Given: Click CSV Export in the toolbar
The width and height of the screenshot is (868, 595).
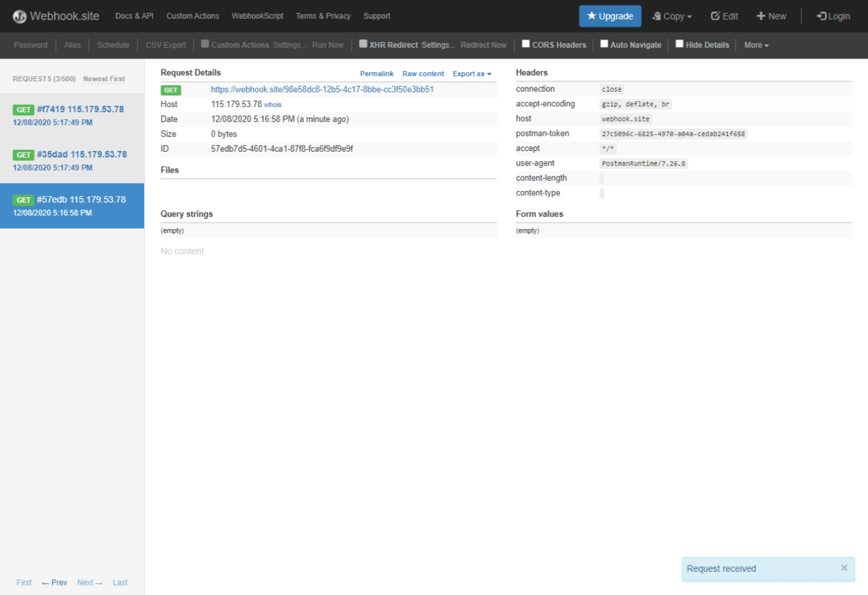Looking at the screenshot, I should 166,45.
